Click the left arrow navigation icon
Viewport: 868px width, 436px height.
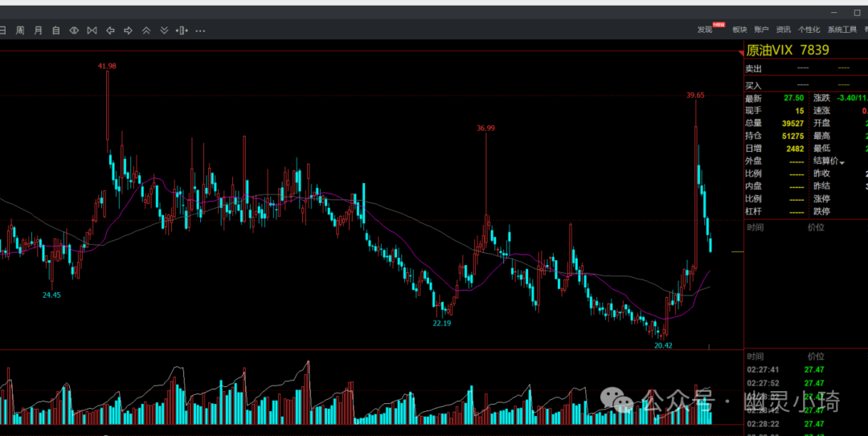[x=110, y=31]
